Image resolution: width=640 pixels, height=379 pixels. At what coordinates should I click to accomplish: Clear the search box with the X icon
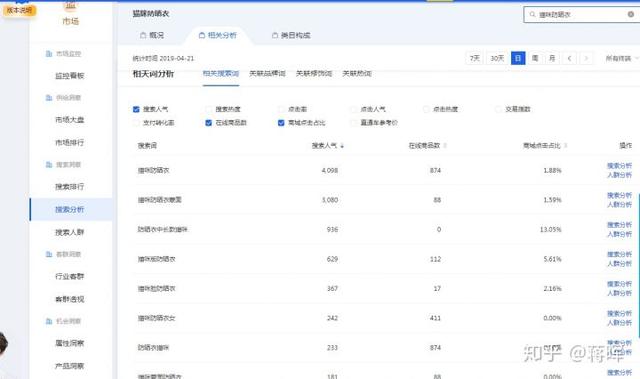click(x=631, y=14)
